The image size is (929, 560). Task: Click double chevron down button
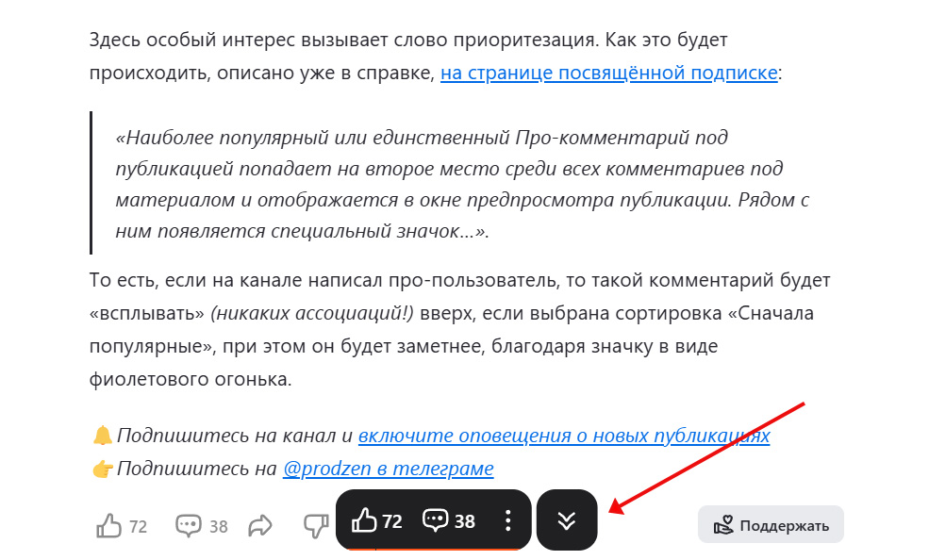[567, 519]
